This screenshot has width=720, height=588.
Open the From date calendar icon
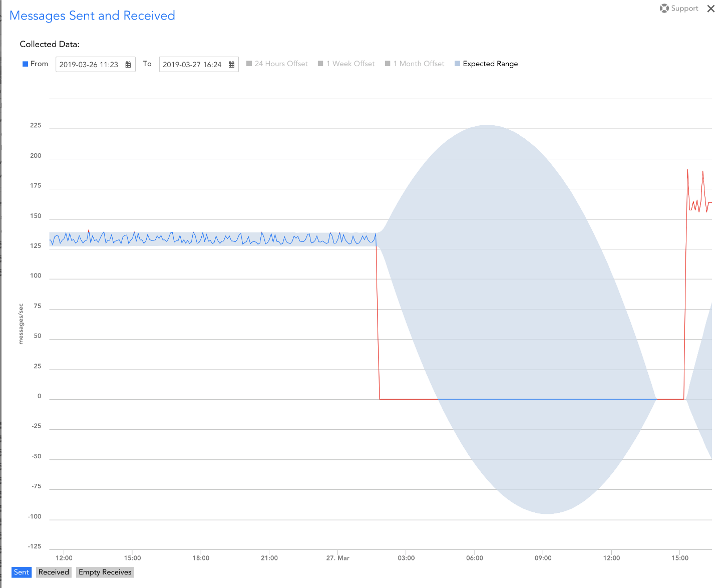[x=128, y=65]
